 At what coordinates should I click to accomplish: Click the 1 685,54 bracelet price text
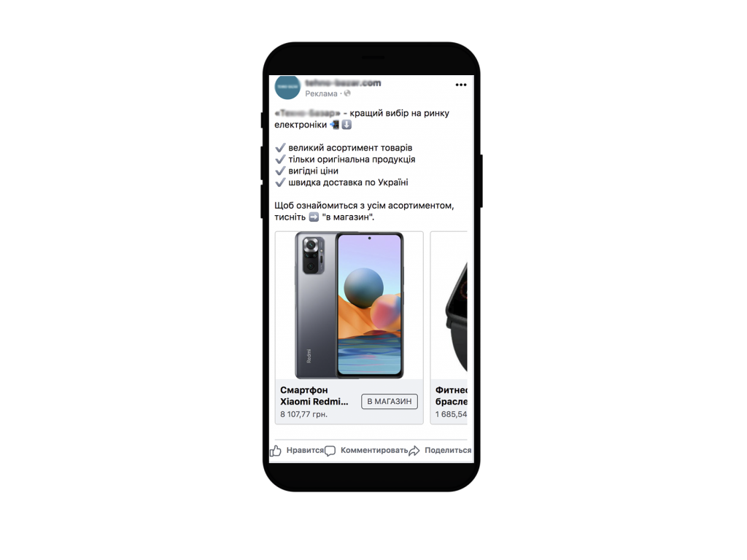[x=451, y=414]
